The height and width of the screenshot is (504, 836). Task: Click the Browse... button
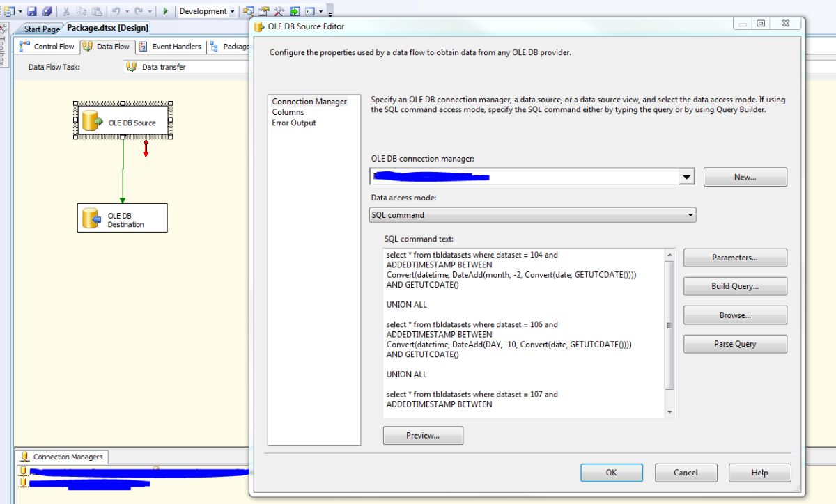735,315
